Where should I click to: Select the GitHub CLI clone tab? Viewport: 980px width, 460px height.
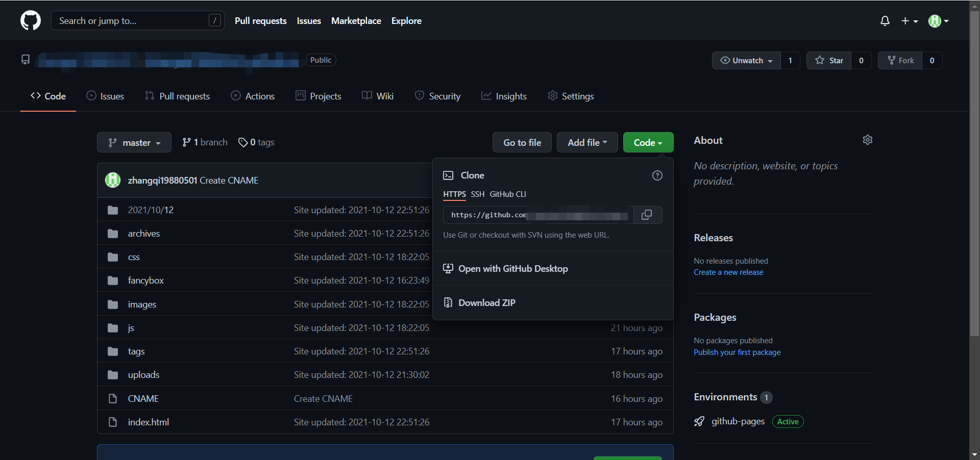pos(508,194)
